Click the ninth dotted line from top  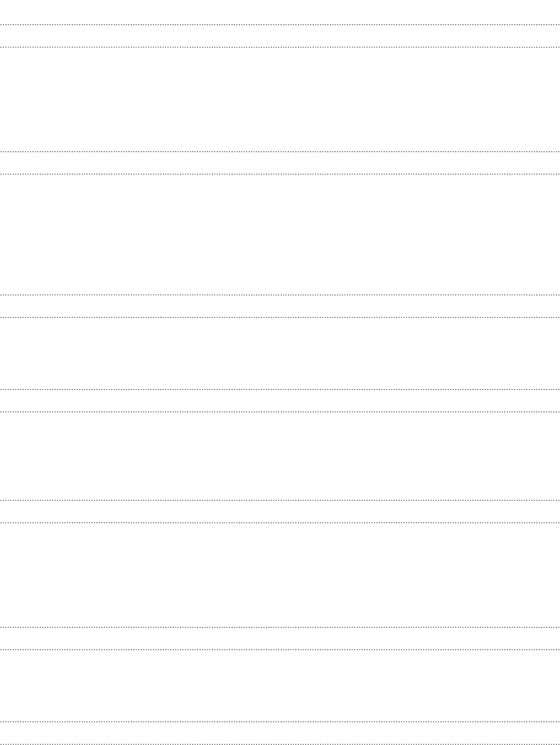pos(280,501)
